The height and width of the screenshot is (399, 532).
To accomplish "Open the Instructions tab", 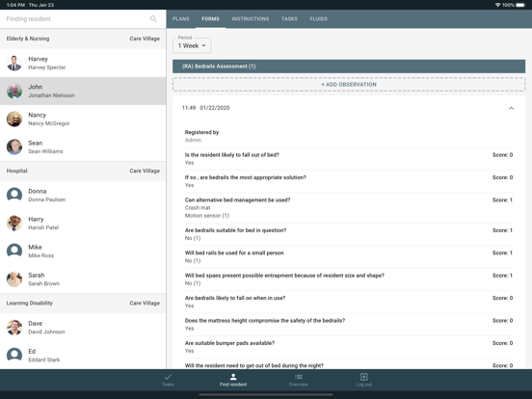I will coord(251,19).
